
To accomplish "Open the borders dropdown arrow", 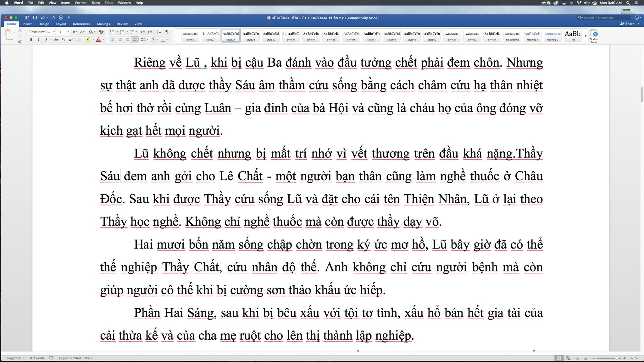I will click(168, 40).
